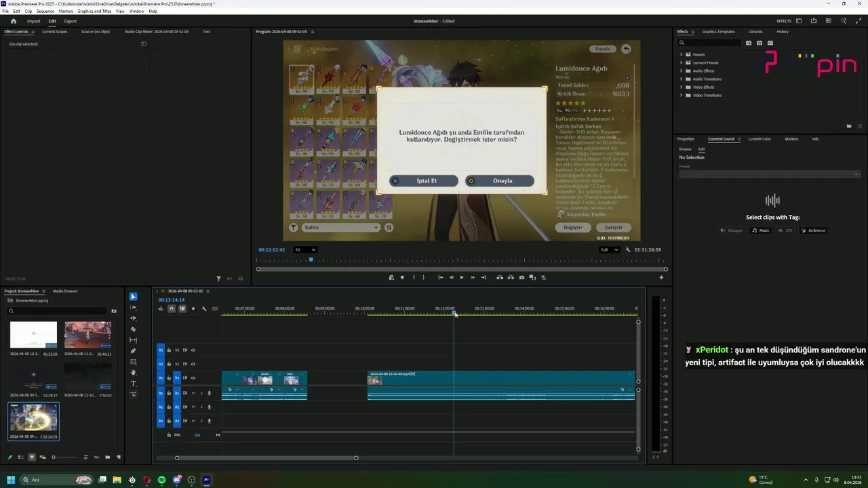Solo audio track A2

point(201,407)
